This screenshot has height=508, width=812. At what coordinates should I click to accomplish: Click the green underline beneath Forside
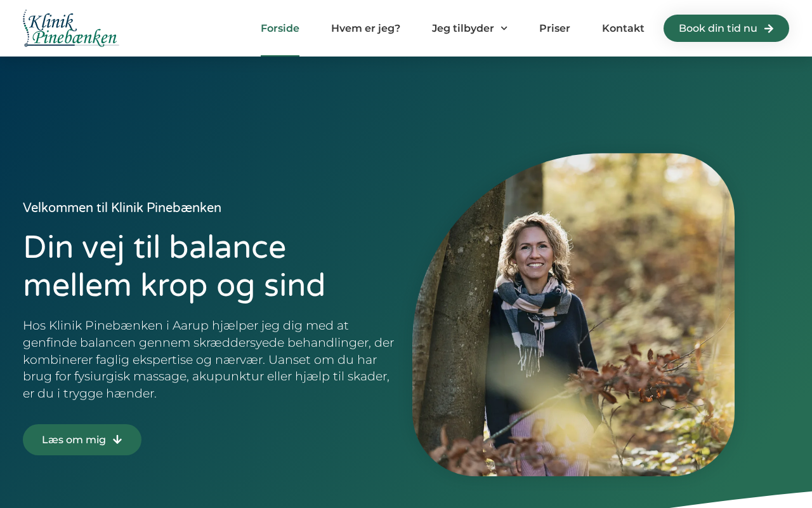[x=280, y=55]
